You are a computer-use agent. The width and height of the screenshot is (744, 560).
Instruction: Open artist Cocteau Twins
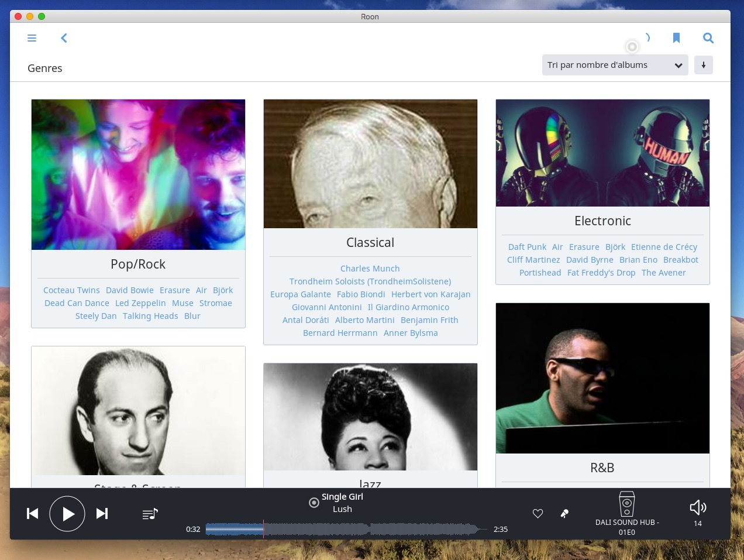[71, 290]
